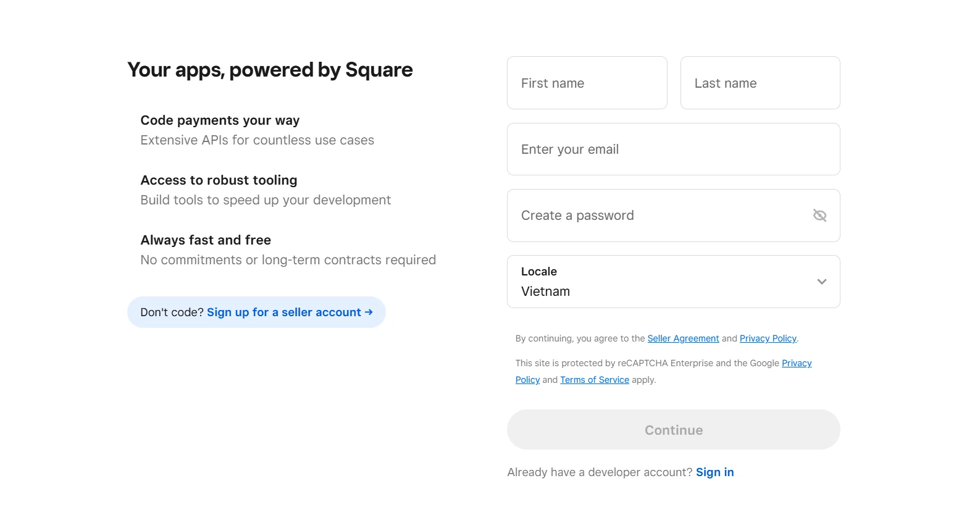Open the Seller Agreement link

click(683, 338)
